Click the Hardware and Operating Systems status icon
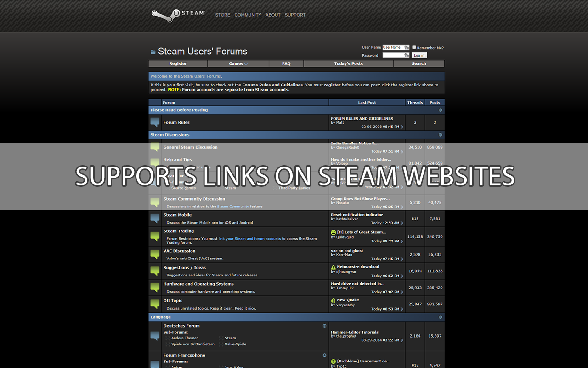 tap(155, 287)
